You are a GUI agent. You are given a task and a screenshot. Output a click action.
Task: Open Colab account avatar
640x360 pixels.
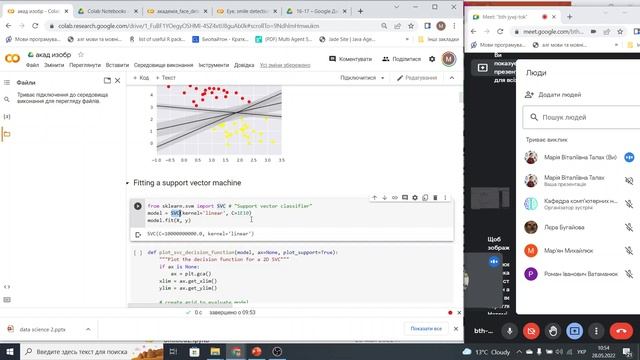click(x=449, y=59)
